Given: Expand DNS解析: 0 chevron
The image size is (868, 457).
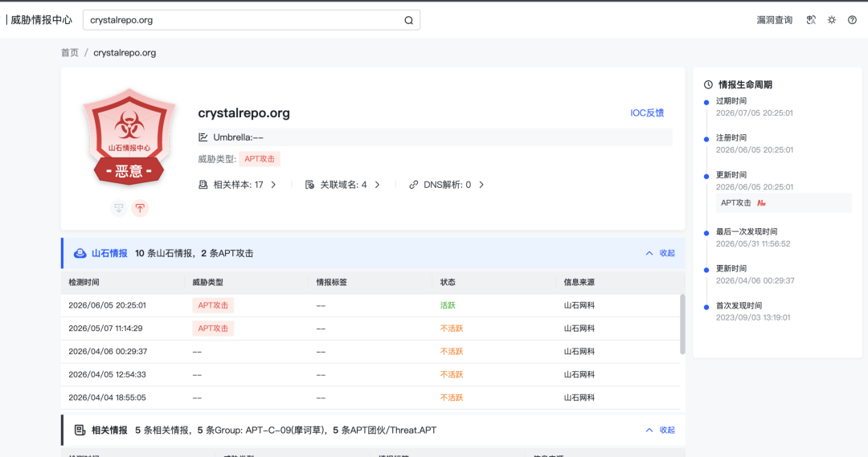Looking at the screenshot, I should pyautogui.click(x=481, y=185).
